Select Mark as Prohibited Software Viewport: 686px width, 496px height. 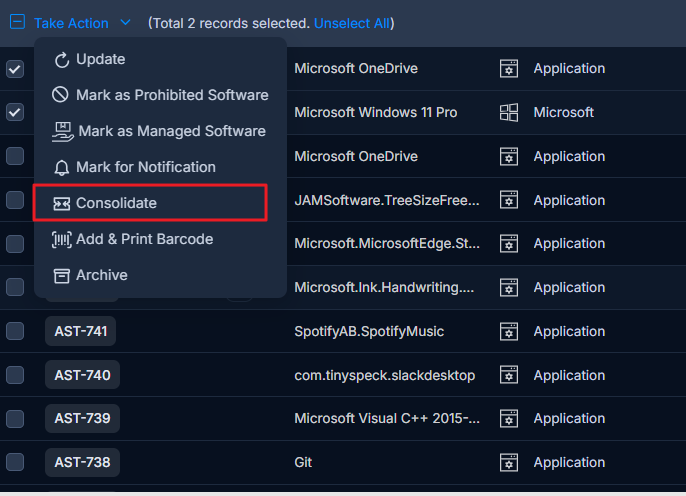click(172, 95)
